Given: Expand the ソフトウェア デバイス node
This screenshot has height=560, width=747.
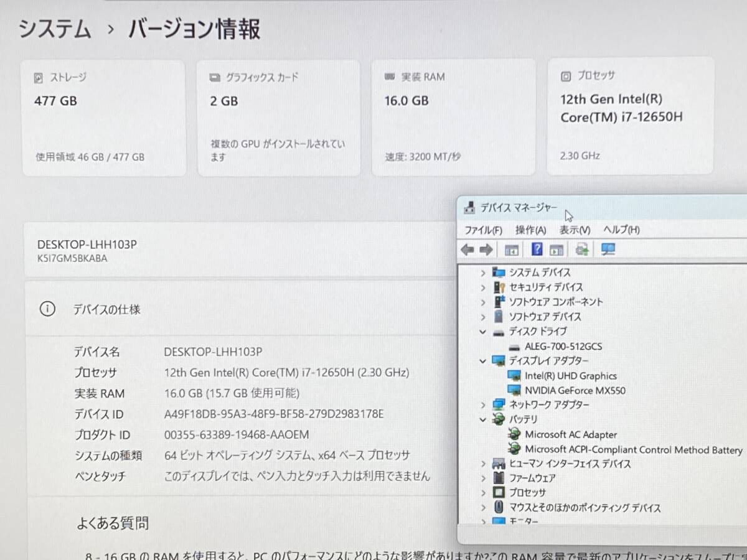Looking at the screenshot, I should coord(482,317).
